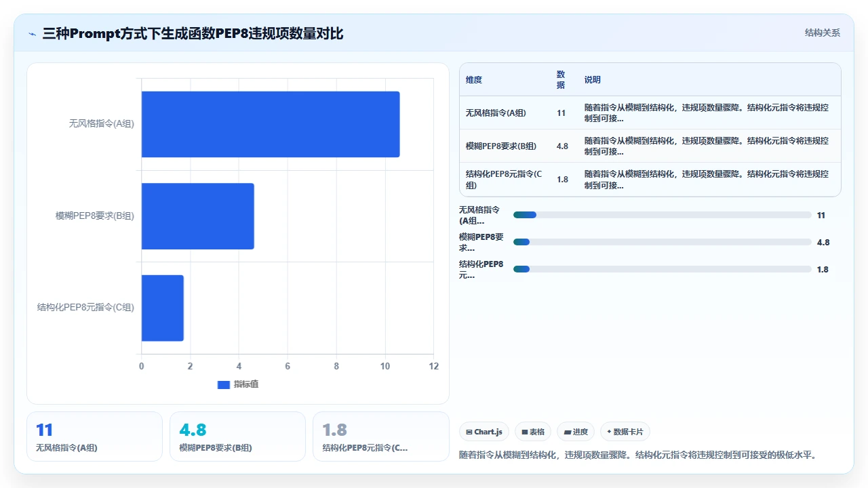868x488 pixels.
Task: Click the B组 row description text
Action: (x=706, y=146)
